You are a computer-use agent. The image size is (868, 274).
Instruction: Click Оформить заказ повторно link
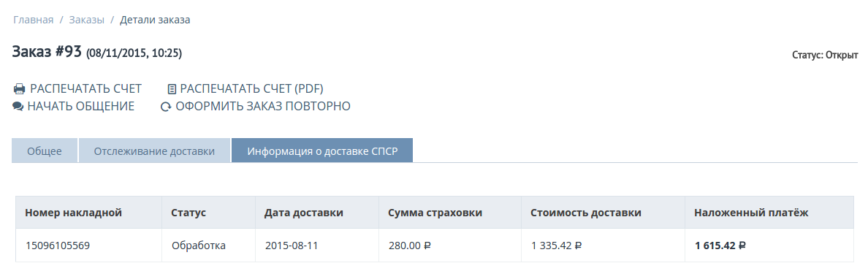coord(263,106)
